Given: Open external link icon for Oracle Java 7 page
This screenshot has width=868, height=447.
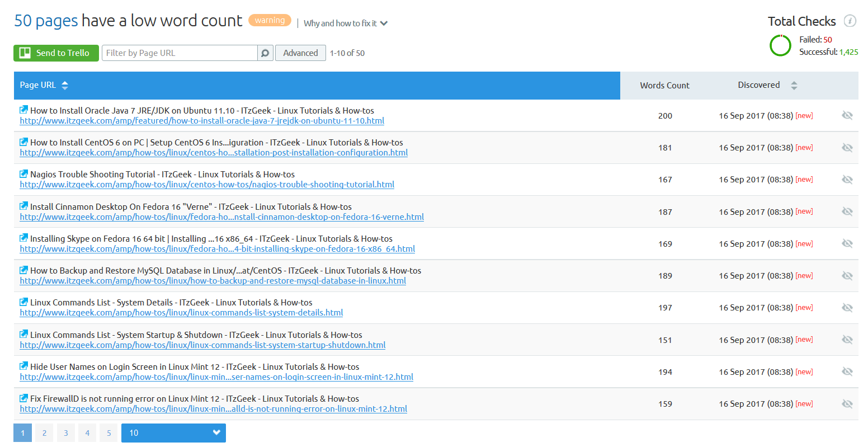Looking at the screenshot, I should (x=23, y=110).
